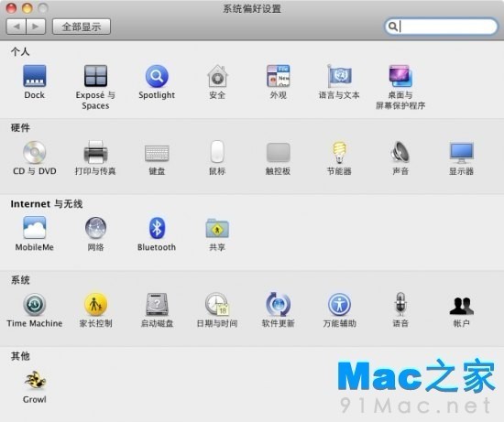Image resolution: width=504 pixels, height=422 pixels.
Task: Focus the search field in toolbar
Action: (x=441, y=27)
